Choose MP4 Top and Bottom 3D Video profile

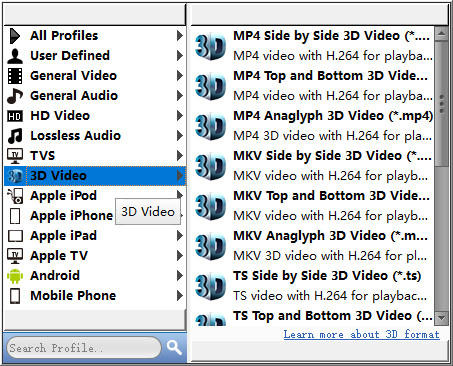click(x=313, y=86)
